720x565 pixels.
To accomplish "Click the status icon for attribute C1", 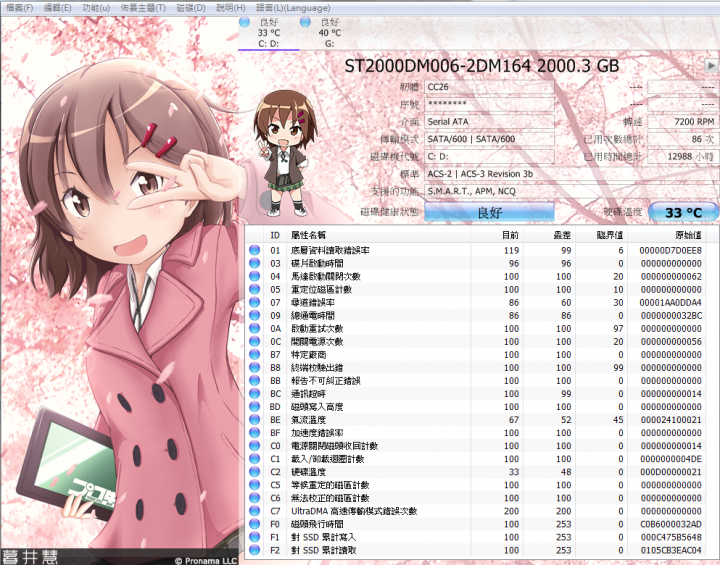I will point(254,458).
